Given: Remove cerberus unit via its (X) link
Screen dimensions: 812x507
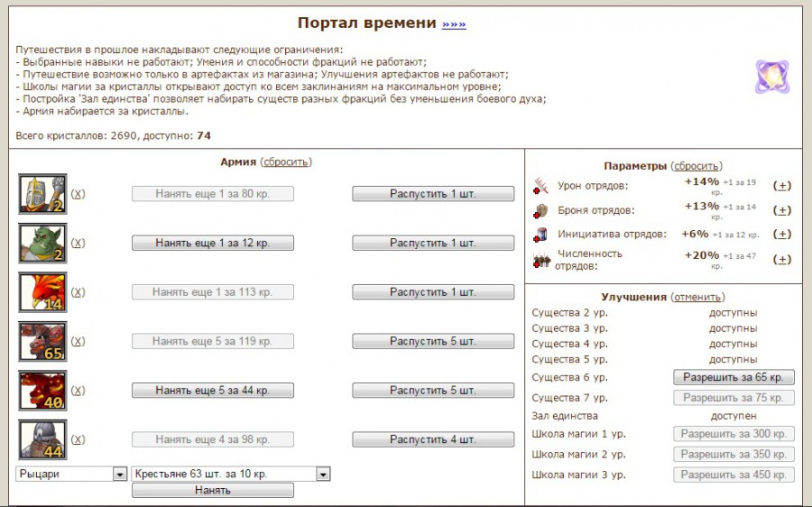Looking at the screenshot, I should point(78,341).
